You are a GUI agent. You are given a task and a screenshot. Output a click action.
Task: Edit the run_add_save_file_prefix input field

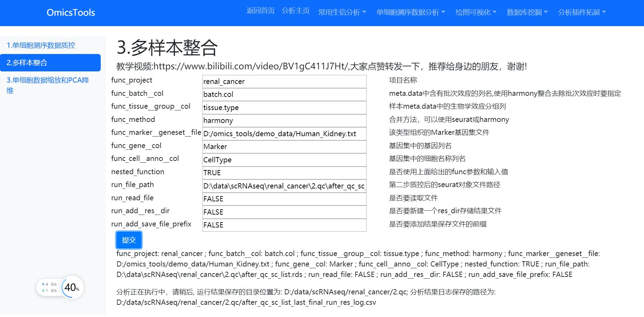tap(284, 225)
